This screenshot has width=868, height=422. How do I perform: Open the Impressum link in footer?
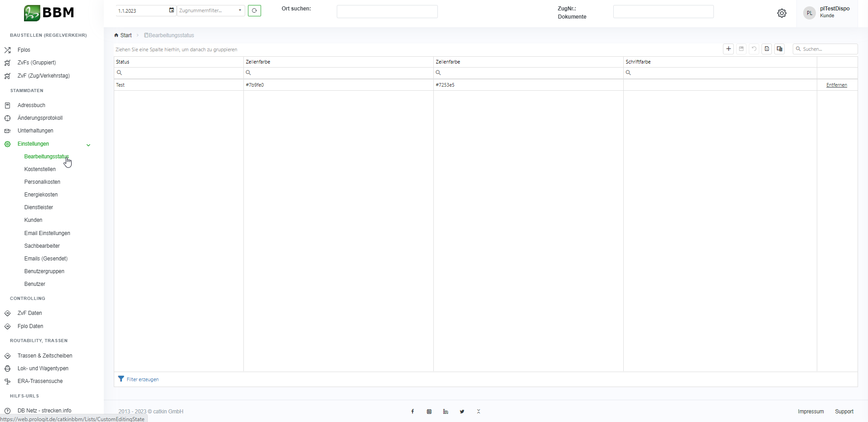[x=810, y=412]
